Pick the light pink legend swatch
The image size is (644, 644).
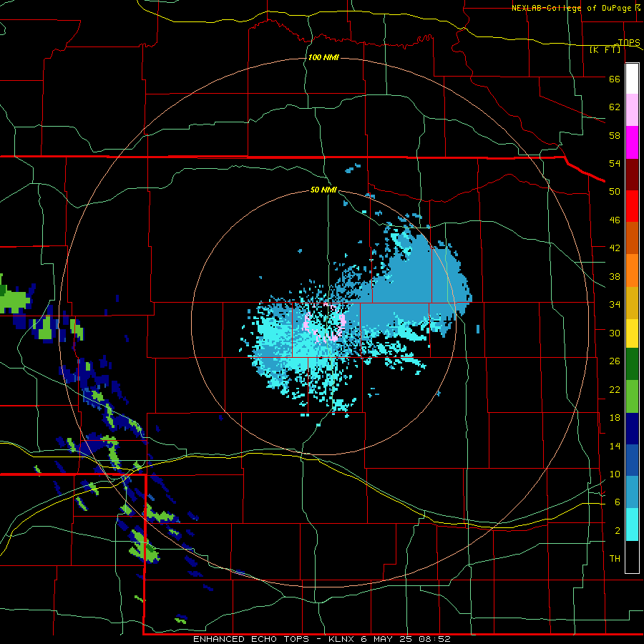point(632,110)
